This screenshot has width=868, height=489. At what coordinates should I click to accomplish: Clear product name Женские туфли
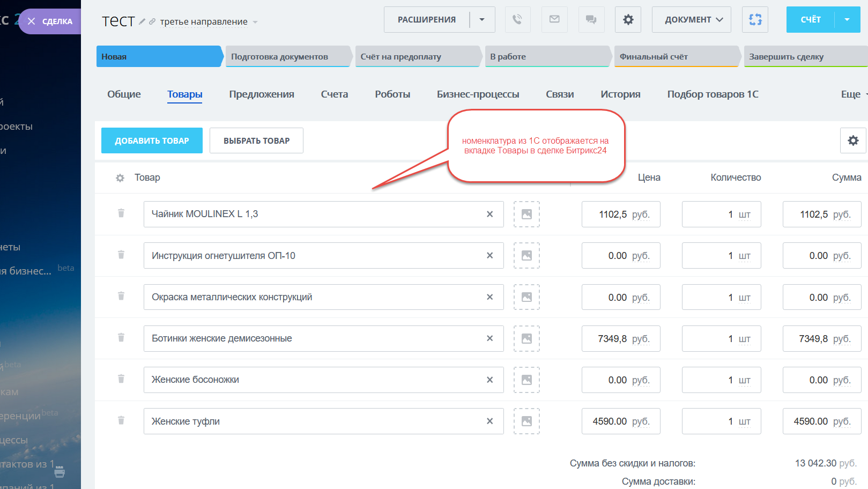(489, 421)
